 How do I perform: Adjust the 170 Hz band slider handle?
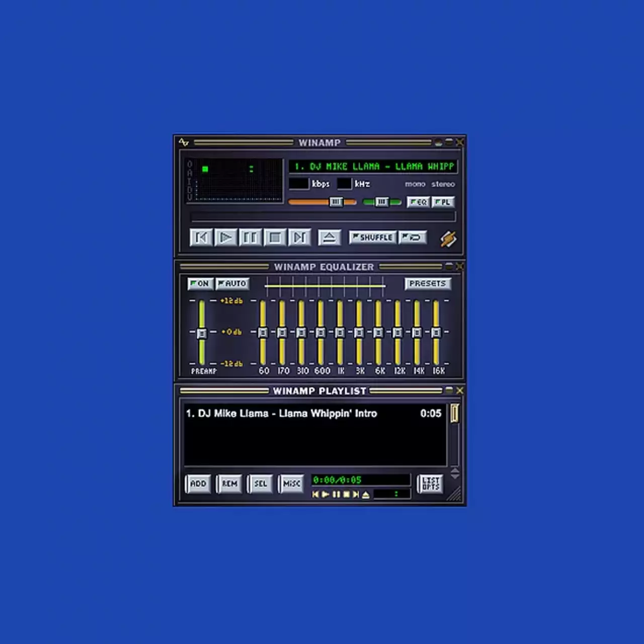[x=282, y=333]
